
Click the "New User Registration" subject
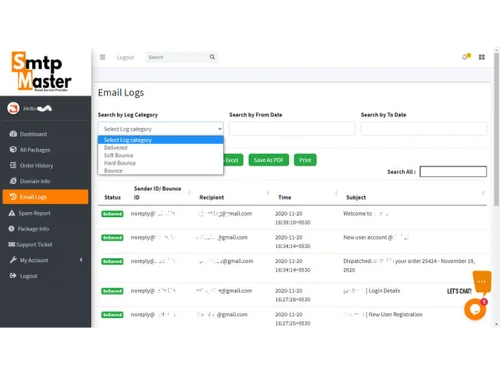pyautogui.click(x=395, y=314)
